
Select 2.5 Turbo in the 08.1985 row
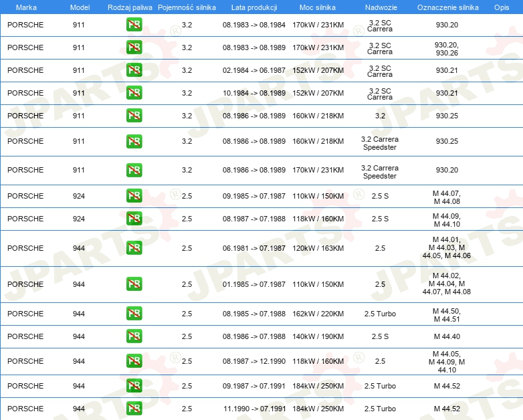380,314
